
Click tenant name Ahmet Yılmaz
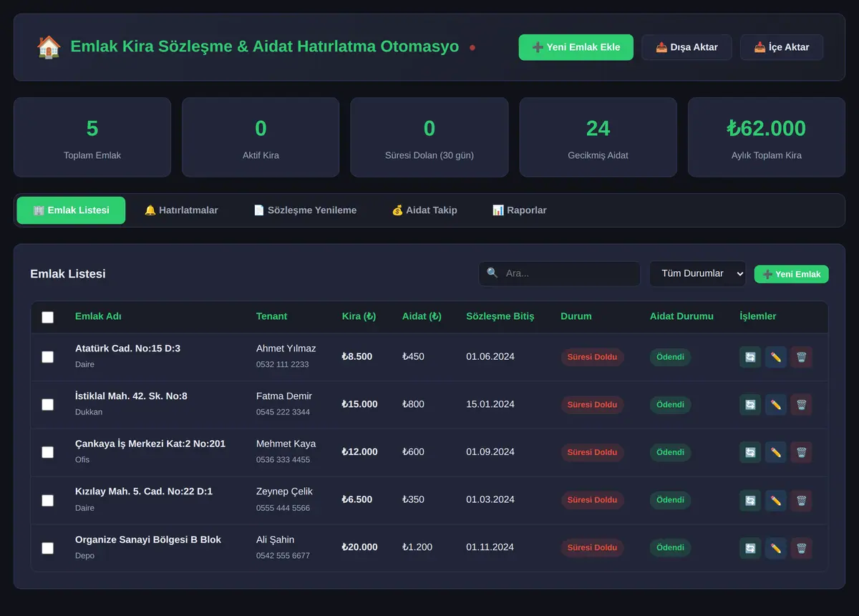[286, 348]
